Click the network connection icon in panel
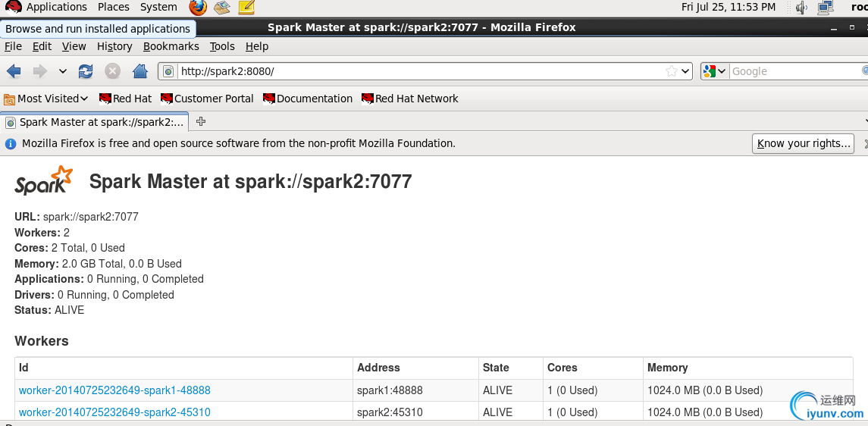 (x=826, y=7)
